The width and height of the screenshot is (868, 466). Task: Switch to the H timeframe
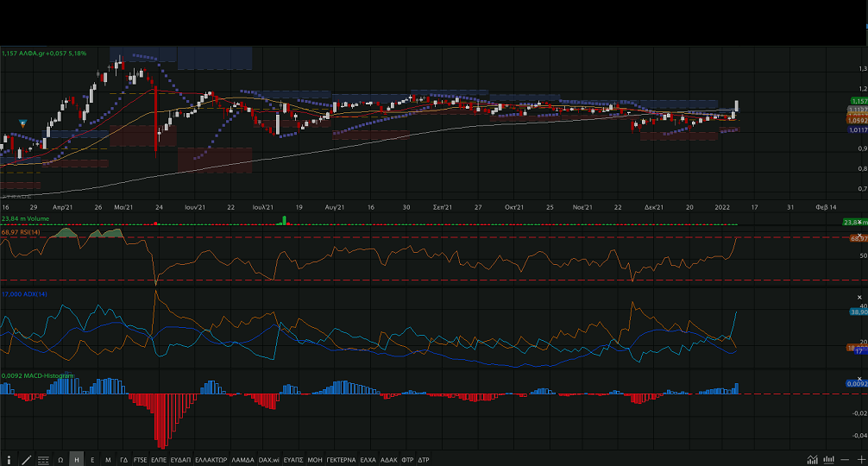77,460
